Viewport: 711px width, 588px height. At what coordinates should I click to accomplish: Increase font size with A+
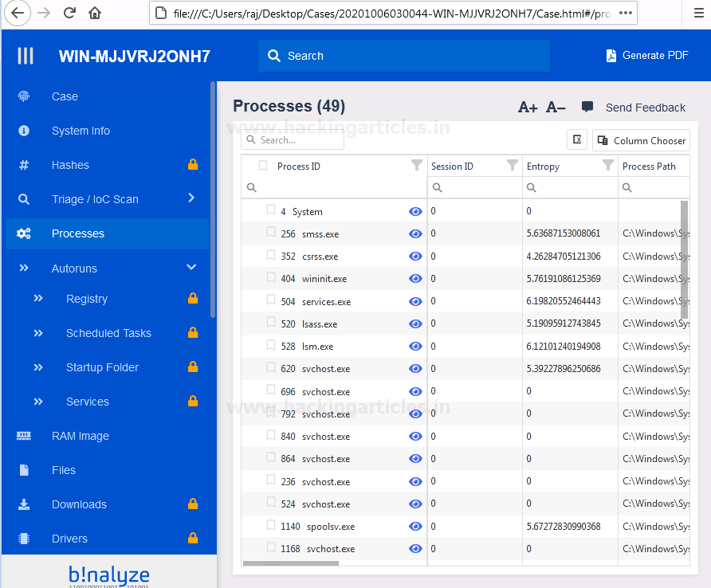coord(528,108)
